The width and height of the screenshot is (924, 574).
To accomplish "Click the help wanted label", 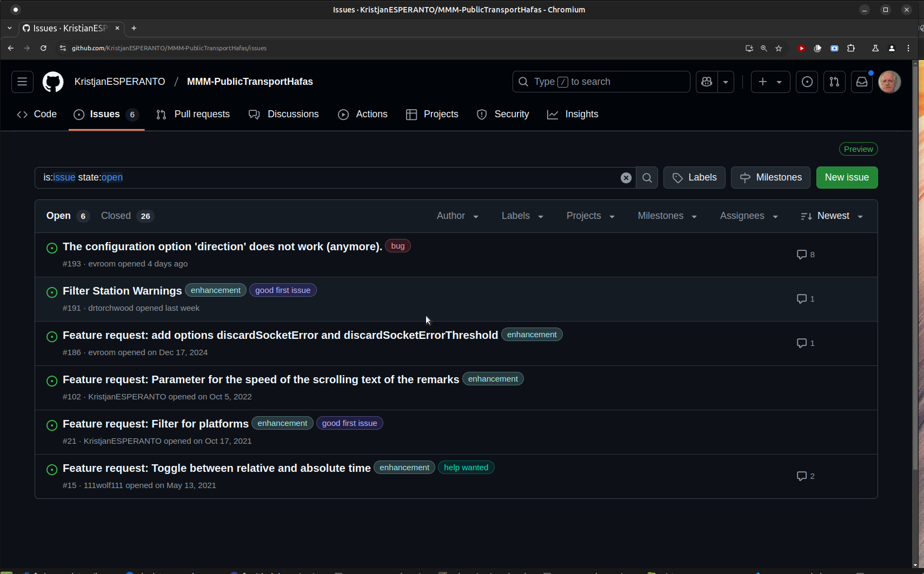I will [x=466, y=468].
